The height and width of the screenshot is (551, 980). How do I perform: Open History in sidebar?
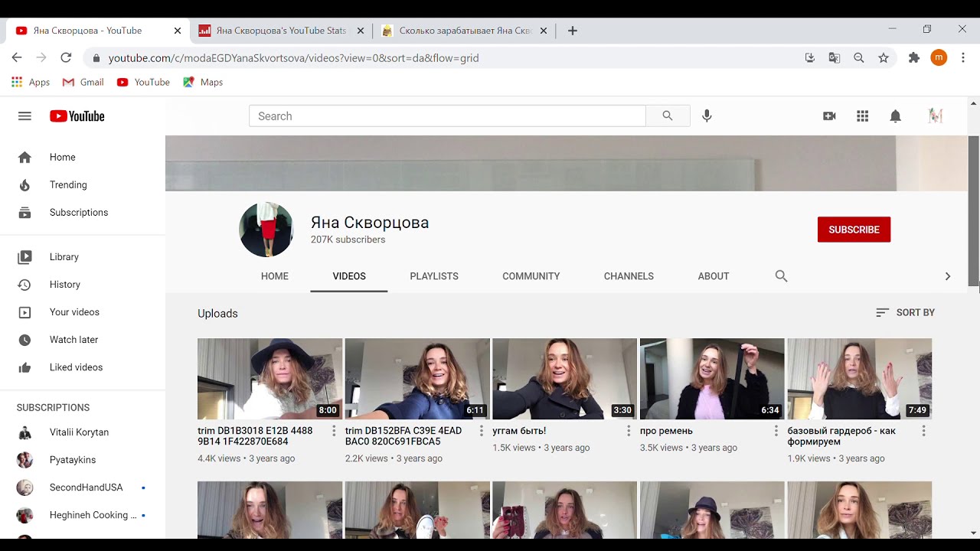point(83,284)
